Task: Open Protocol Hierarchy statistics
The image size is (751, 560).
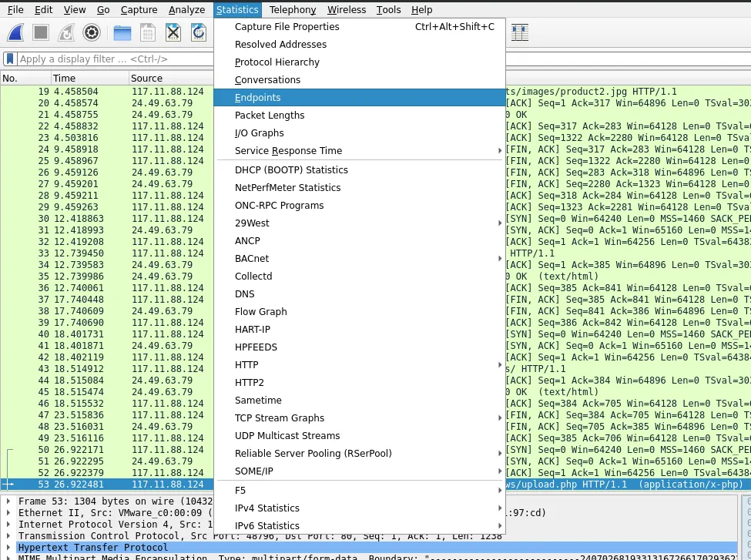Action: point(360,62)
